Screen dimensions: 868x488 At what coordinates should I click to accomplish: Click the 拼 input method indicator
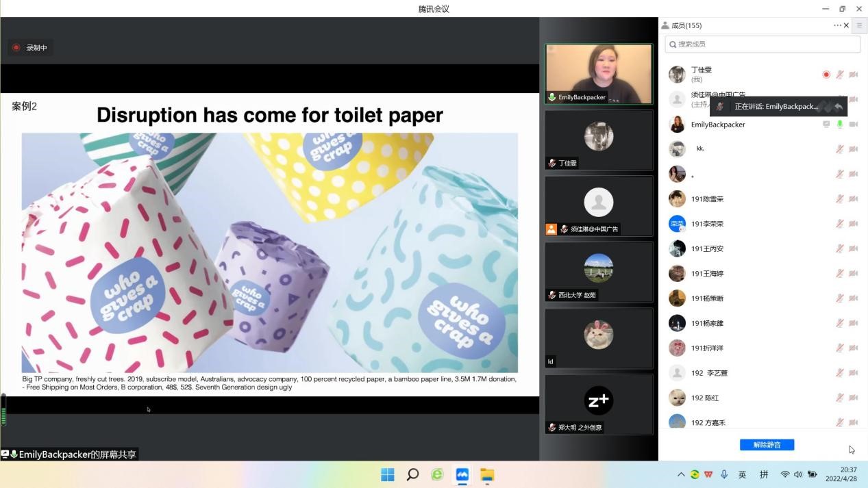coord(764,474)
